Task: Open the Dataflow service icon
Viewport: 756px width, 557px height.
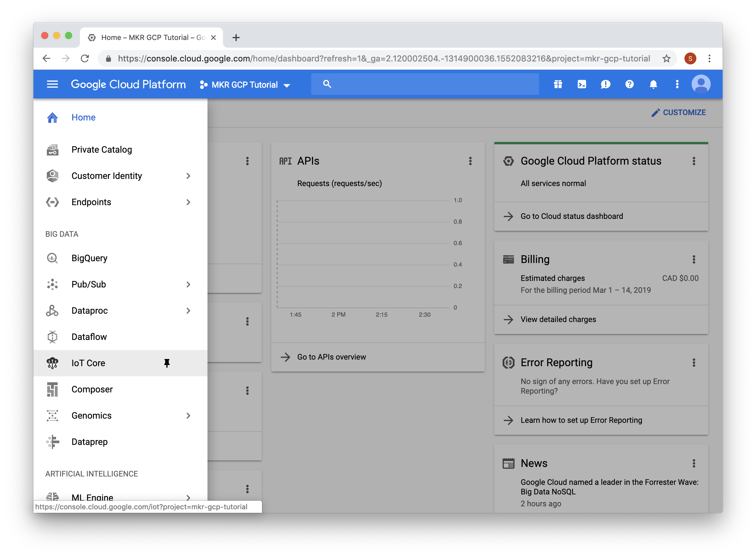Action: click(x=52, y=336)
